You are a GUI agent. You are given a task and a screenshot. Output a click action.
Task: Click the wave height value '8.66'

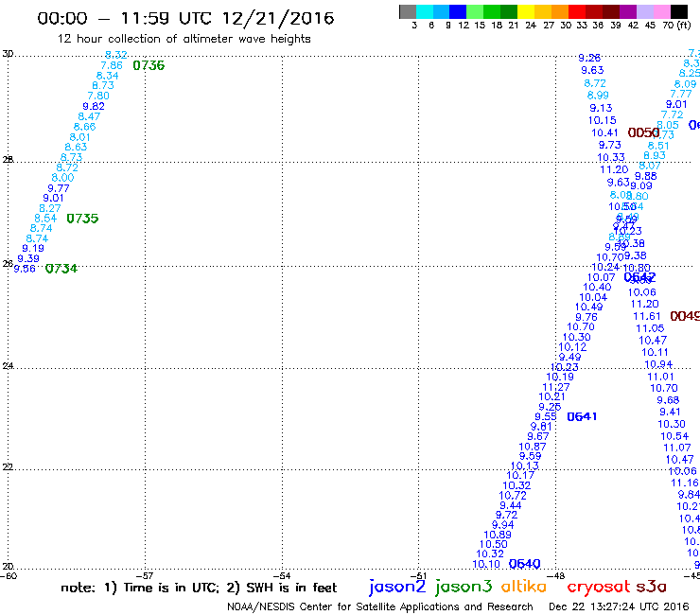(84, 127)
